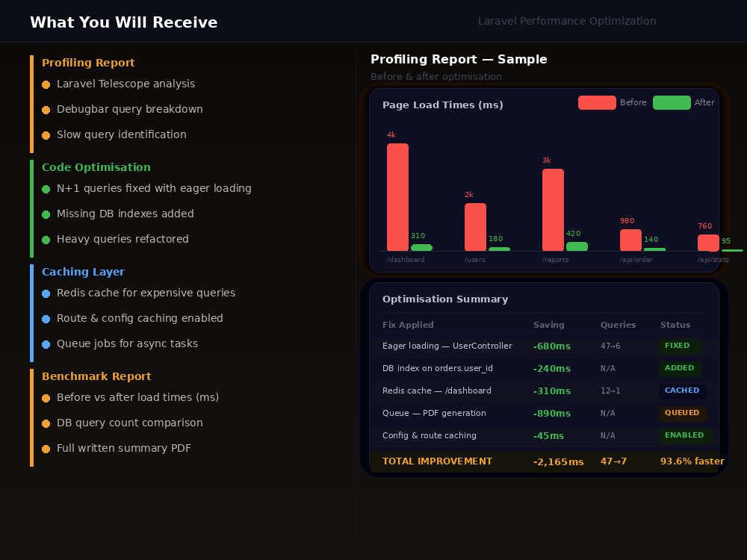Click the 47→6 queries value
747x560 pixels.
[610, 346]
